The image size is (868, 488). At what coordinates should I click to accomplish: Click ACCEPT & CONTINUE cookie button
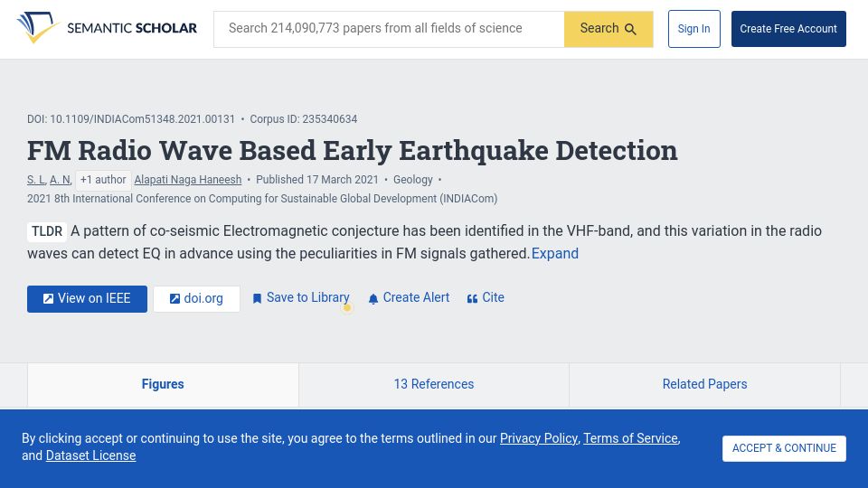coord(784,448)
